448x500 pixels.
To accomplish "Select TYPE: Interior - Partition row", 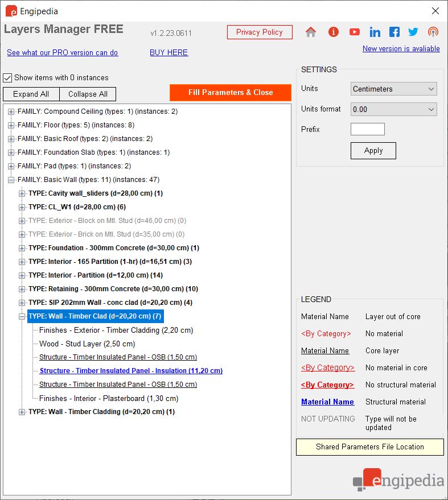I will click(96, 275).
